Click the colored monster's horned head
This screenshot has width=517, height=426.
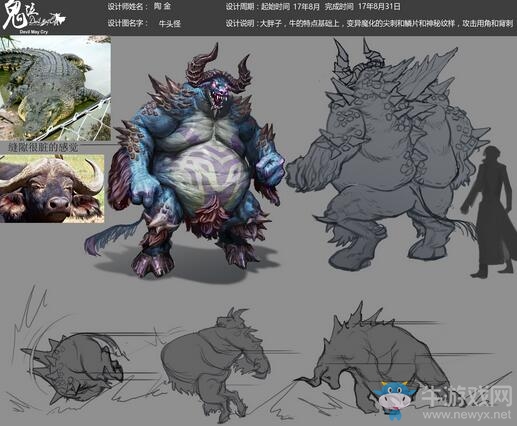pyautogui.click(x=219, y=79)
